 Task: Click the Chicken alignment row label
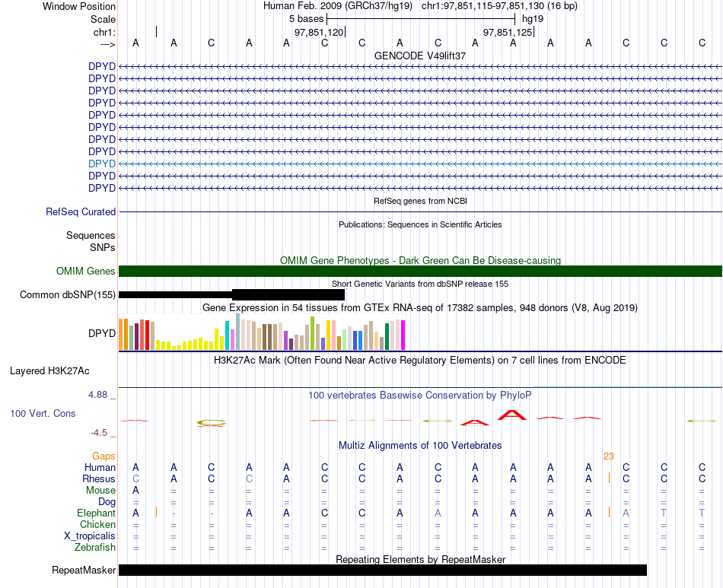pos(97,524)
